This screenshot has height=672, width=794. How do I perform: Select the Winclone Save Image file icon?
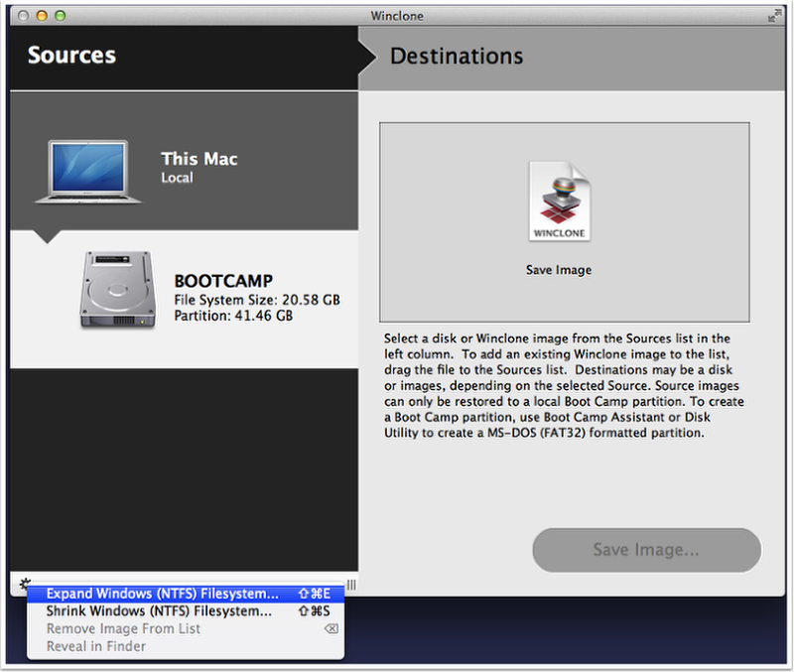tap(559, 202)
